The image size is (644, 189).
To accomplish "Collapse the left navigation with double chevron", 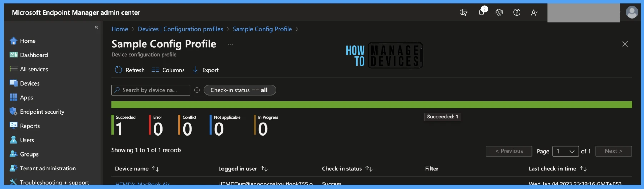I will (x=96, y=27).
